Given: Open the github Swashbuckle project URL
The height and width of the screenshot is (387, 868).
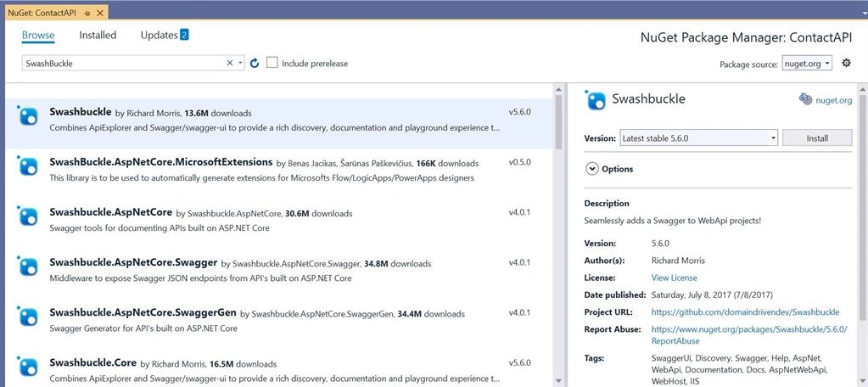Looking at the screenshot, I should pos(745,311).
